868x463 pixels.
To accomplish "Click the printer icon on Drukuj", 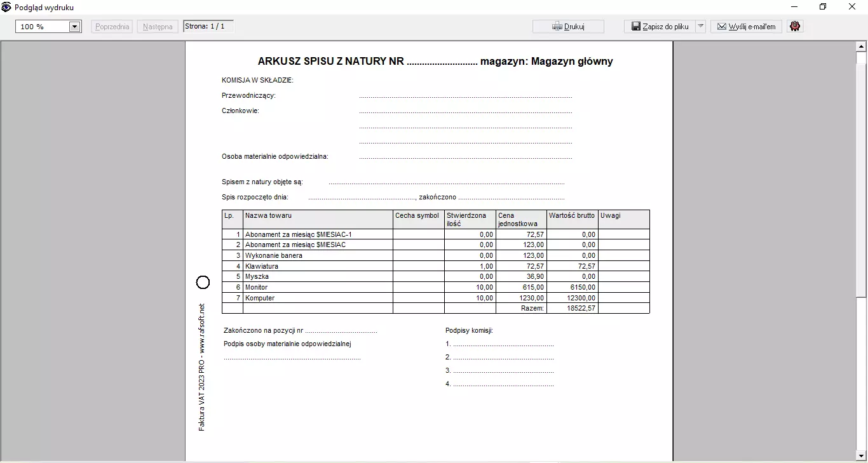I will (557, 27).
